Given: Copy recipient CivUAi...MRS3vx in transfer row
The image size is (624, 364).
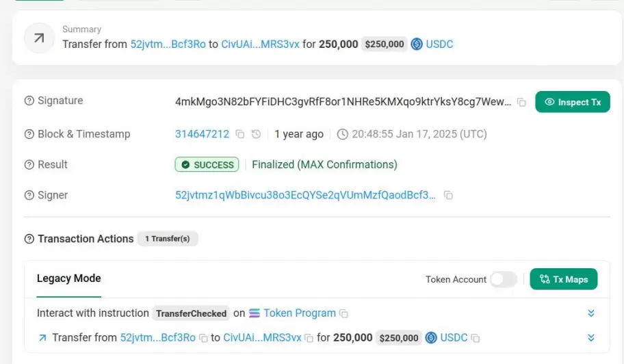Looking at the screenshot, I should tap(309, 338).
